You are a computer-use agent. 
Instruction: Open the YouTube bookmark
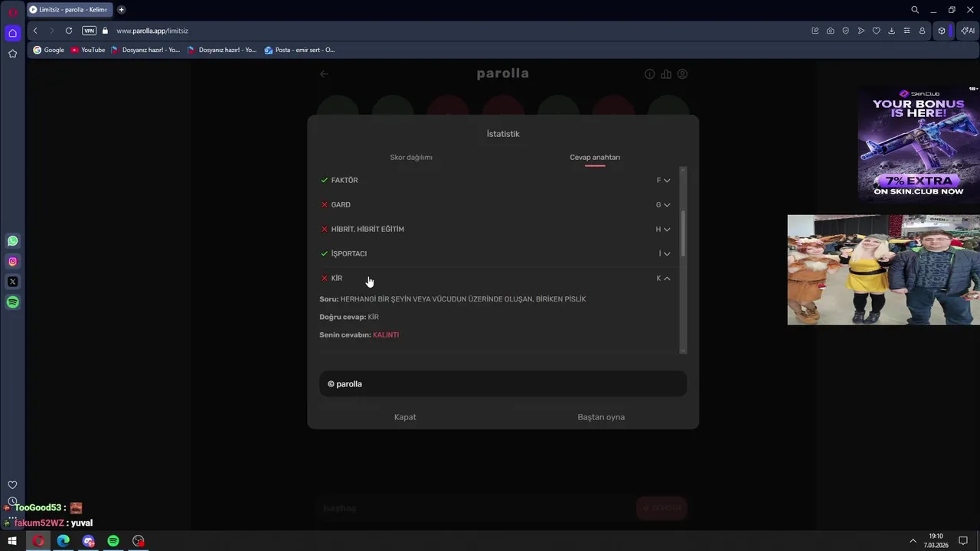[x=88, y=50]
